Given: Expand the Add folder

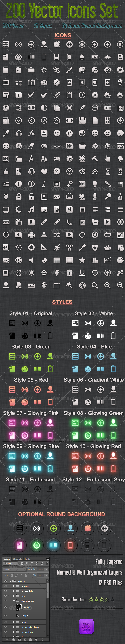Looking at the screenshot, I should coord(14,596).
